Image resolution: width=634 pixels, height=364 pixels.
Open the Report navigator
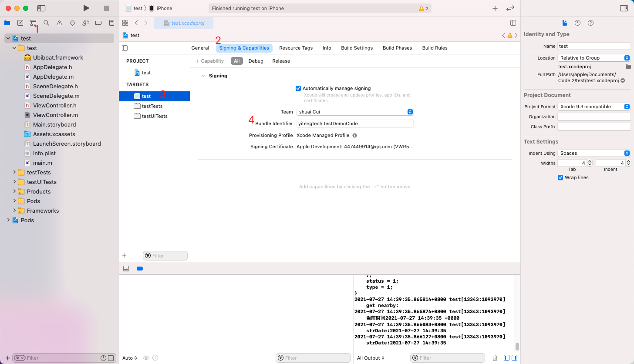click(111, 23)
